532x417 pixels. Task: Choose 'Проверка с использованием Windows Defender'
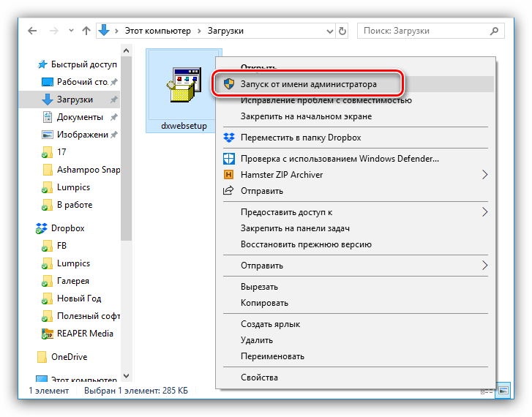tap(340, 159)
